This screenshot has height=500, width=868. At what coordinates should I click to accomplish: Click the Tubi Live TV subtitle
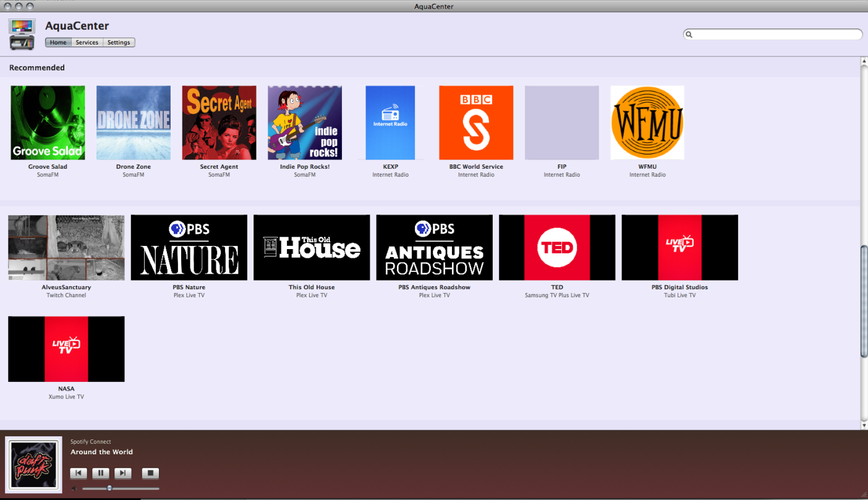[x=680, y=295]
